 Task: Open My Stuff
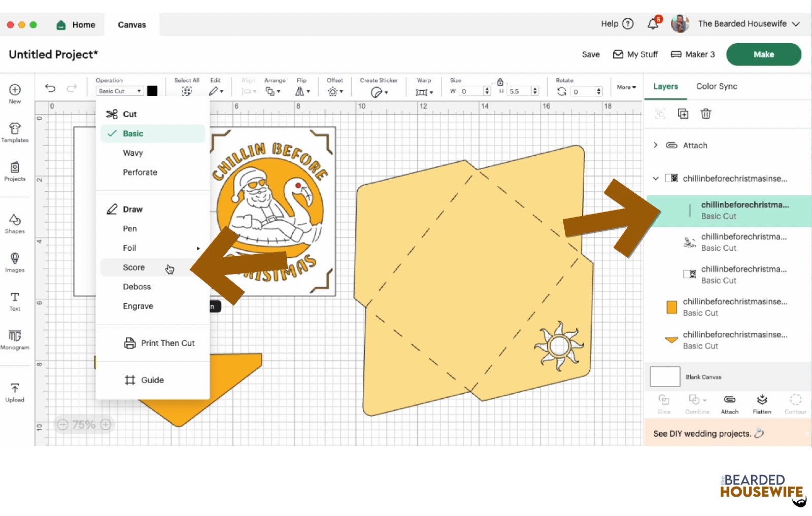[635, 54]
